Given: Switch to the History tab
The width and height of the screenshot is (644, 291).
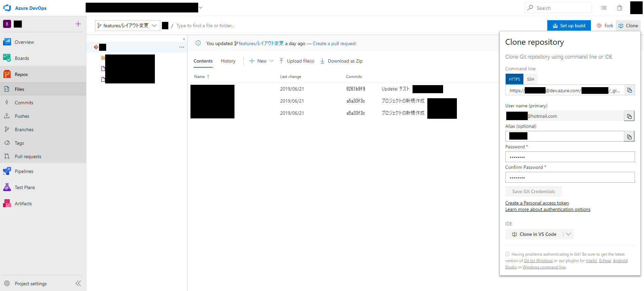Looking at the screenshot, I should (228, 61).
